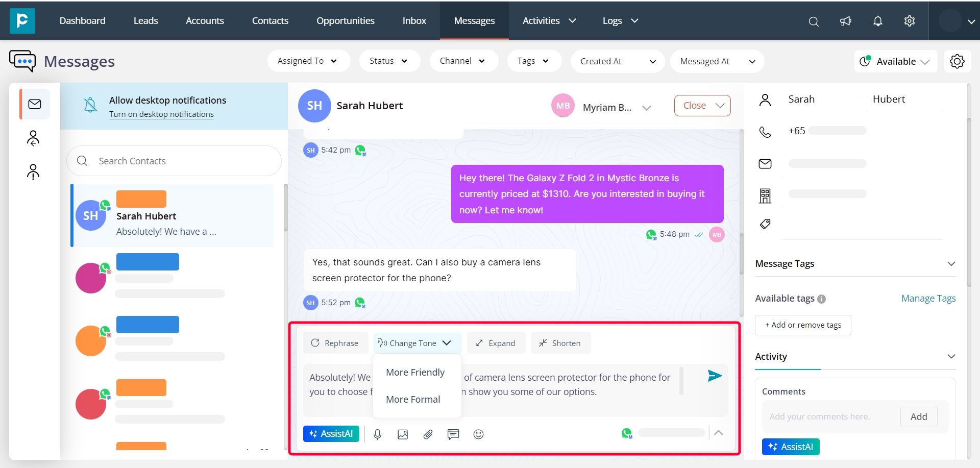Viewport: 980px width, 468px height.
Task: Open the Change Tone dropdown
Action: tap(417, 343)
